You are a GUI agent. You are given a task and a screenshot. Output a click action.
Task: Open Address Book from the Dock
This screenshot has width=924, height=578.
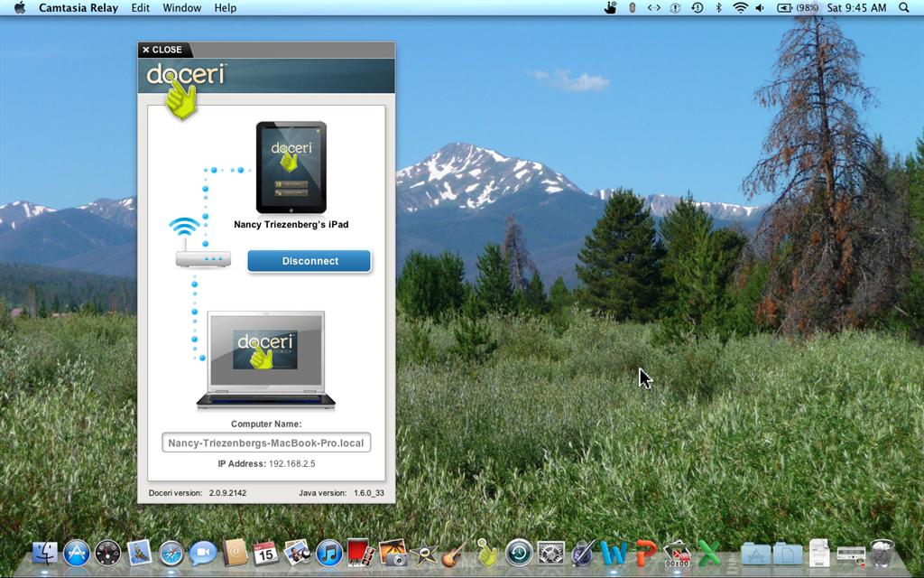235,554
